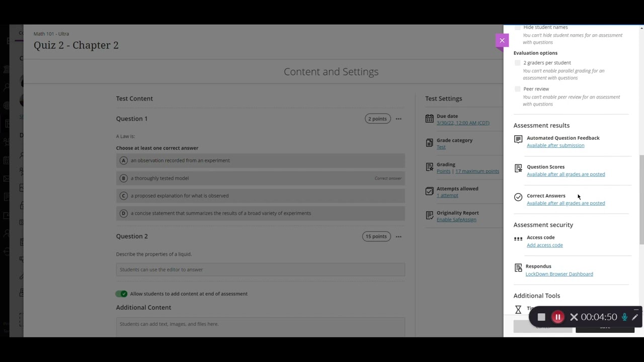
Task: Click the recording timer 00:04:50
Action: pyautogui.click(x=599, y=317)
